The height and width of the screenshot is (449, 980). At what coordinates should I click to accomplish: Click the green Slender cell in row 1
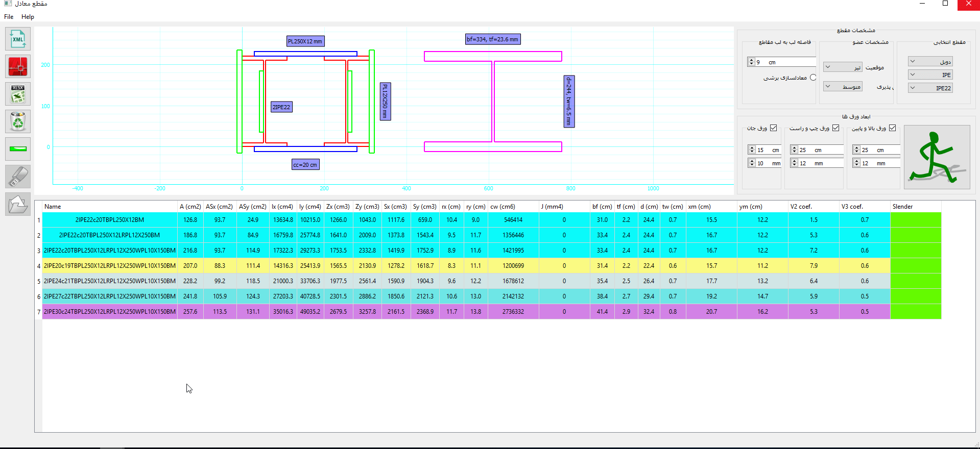pyautogui.click(x=916, y=220)
